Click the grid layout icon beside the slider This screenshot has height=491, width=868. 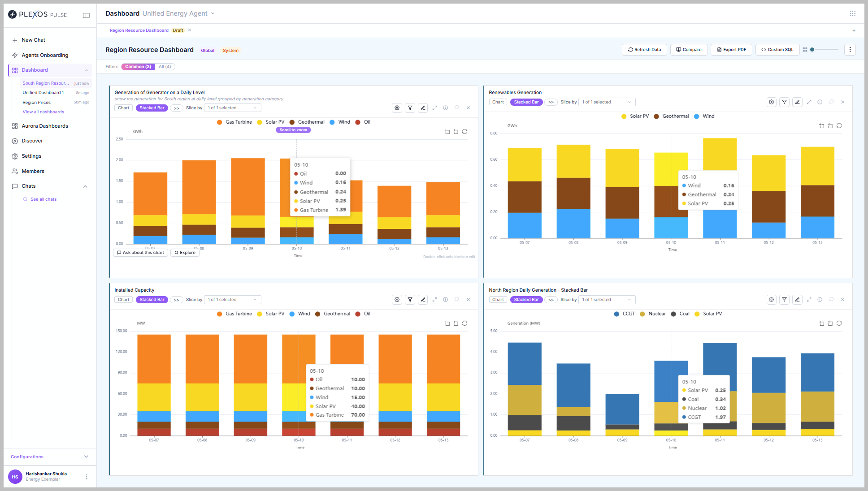pyautogui.click(x=805, y=50)
